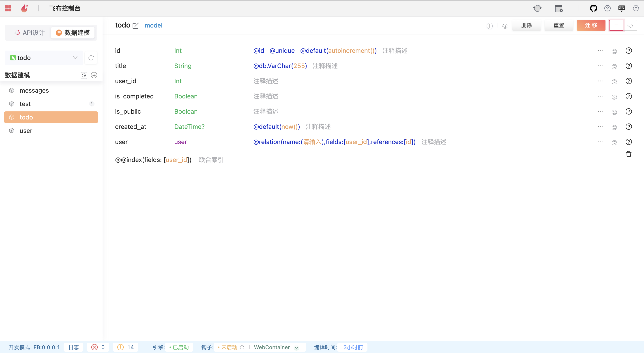
Task: Open settings gear icon at top right
Action: click(x=636, y=8)
